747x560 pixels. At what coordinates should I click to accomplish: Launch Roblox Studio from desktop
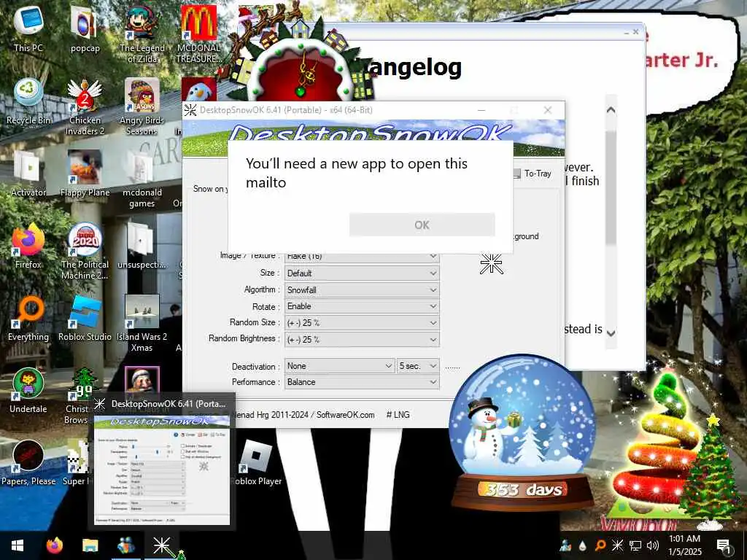85,318
